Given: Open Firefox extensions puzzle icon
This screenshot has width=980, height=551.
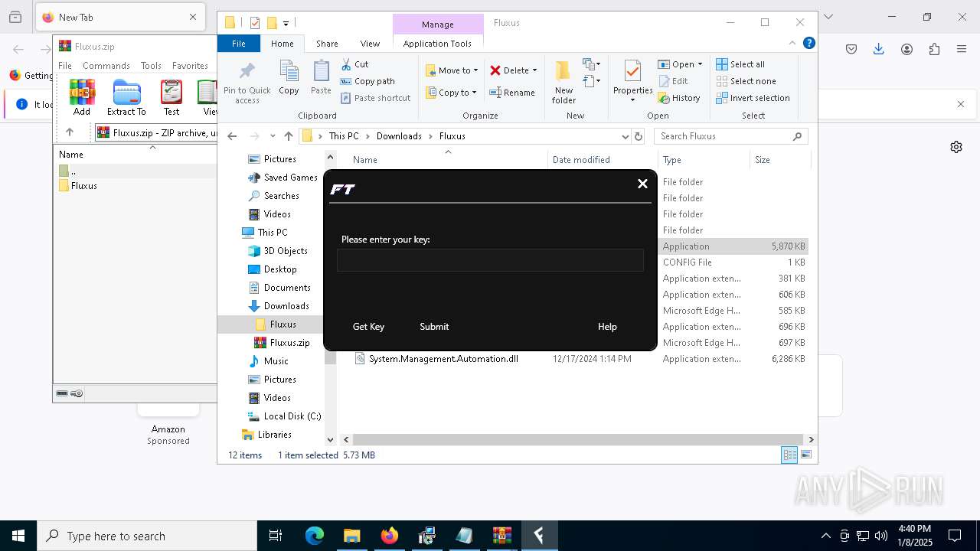Looking at the screenshot, I should pos(934,49).
